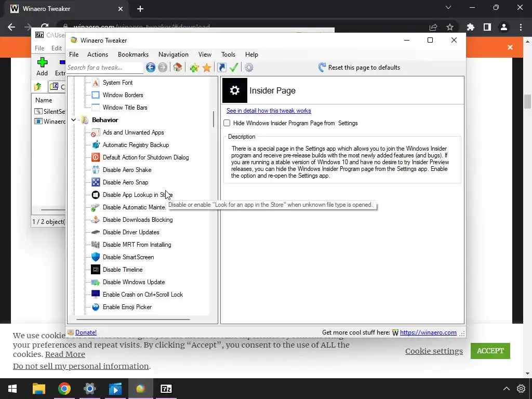This screenshot has height=399, width=532.
Task: Click the Enable Crash on Ctrl+Scroll Lock icon
Action: tap(96, 295)
